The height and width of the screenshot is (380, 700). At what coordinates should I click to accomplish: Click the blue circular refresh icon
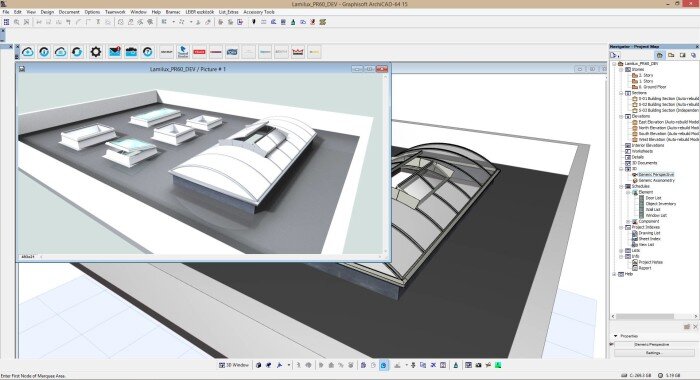[77, 52]
